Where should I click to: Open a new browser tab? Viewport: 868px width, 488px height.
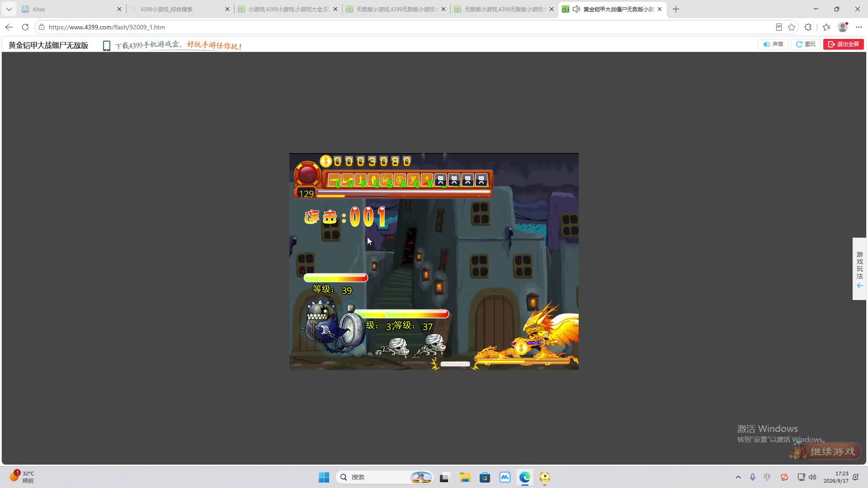(x=676, y=9)
